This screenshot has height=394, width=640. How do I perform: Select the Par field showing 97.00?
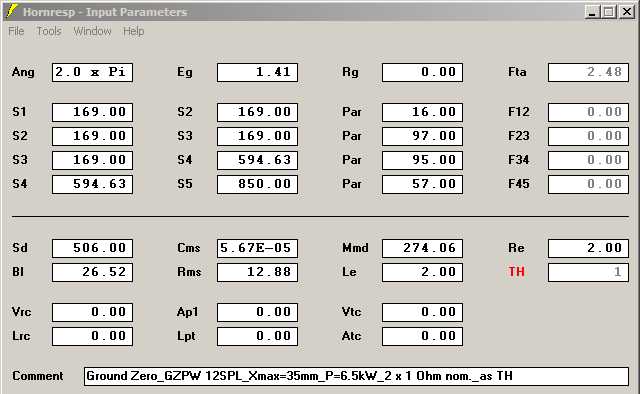click(x=422, y=136)
